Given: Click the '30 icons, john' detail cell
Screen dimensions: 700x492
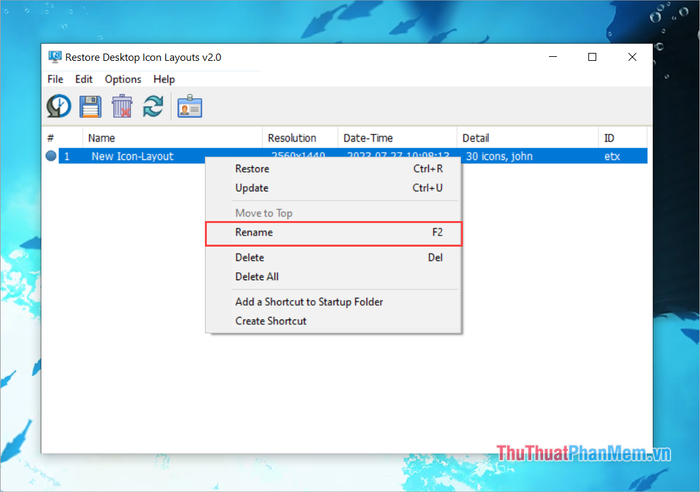Looking at the screenshot, I should click(499, 156).
